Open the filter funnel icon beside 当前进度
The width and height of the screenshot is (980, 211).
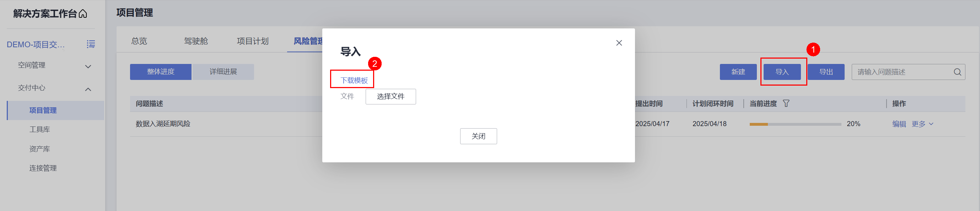click(786, 103)
